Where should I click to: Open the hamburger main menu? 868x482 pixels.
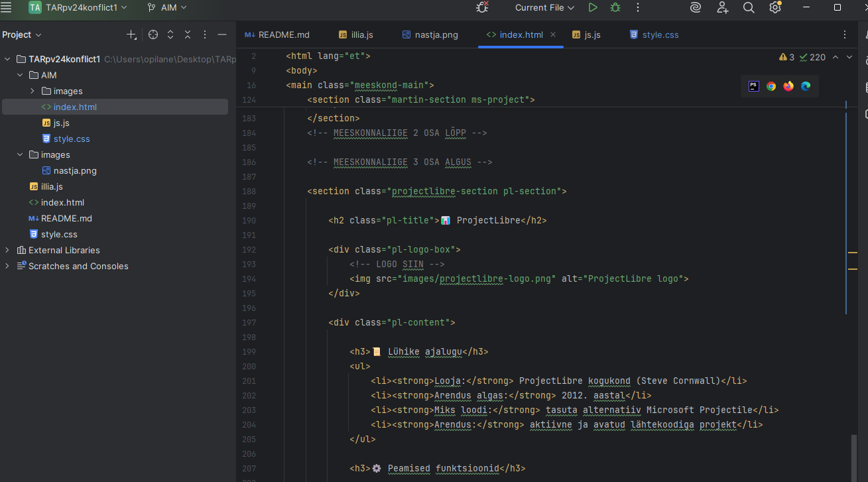click(7, 7)
